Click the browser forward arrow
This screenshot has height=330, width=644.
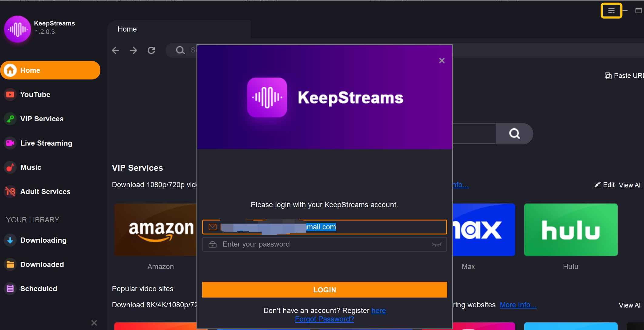pos(133,50)
